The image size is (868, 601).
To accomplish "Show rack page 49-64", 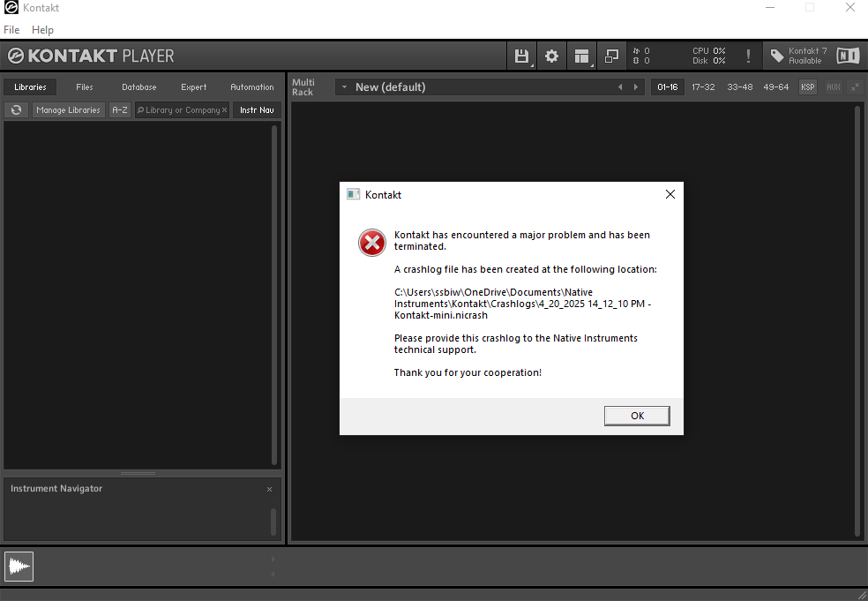I will [x=775, y=87].
